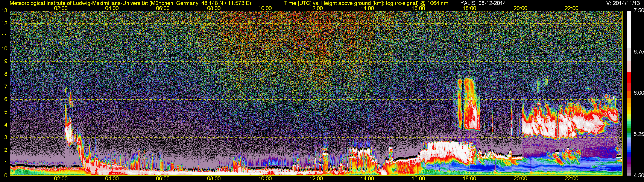
Task: Select the 22:00 tick on the top time axis
Action: (571, 8)
